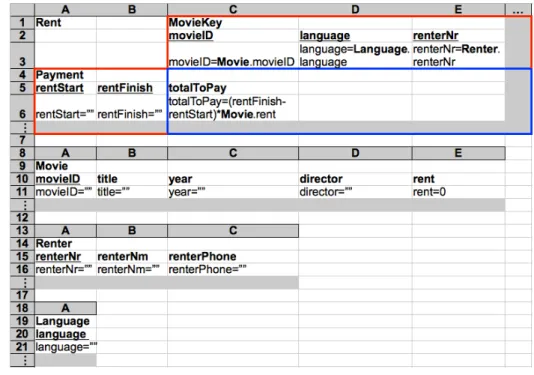
Task: Select the "Payment" cell
Action: (65, 75)
